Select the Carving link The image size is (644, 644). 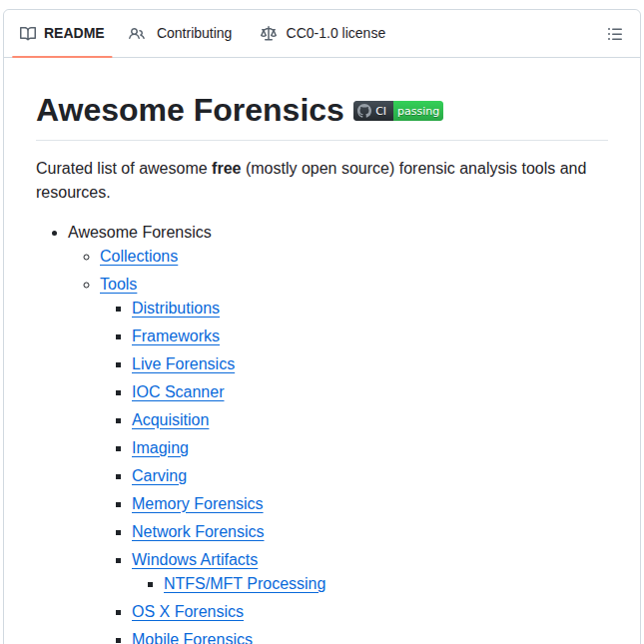click(x=160, y=476)
